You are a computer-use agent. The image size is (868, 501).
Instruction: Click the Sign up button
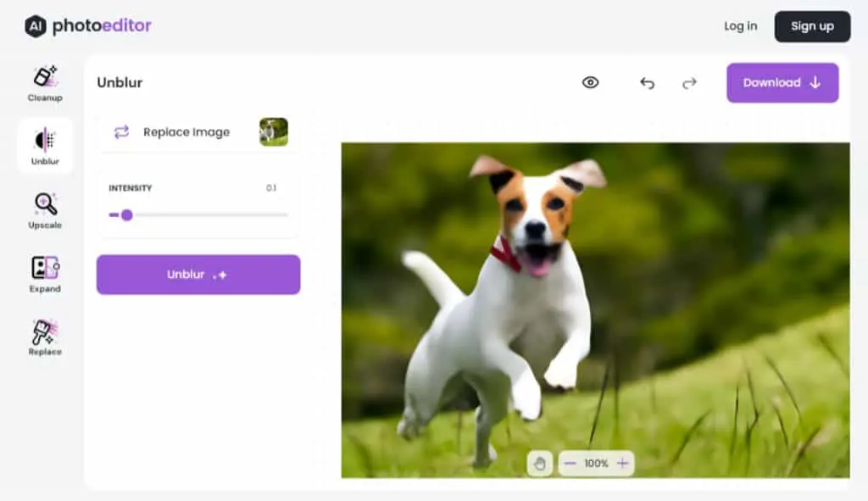point(812,26)
